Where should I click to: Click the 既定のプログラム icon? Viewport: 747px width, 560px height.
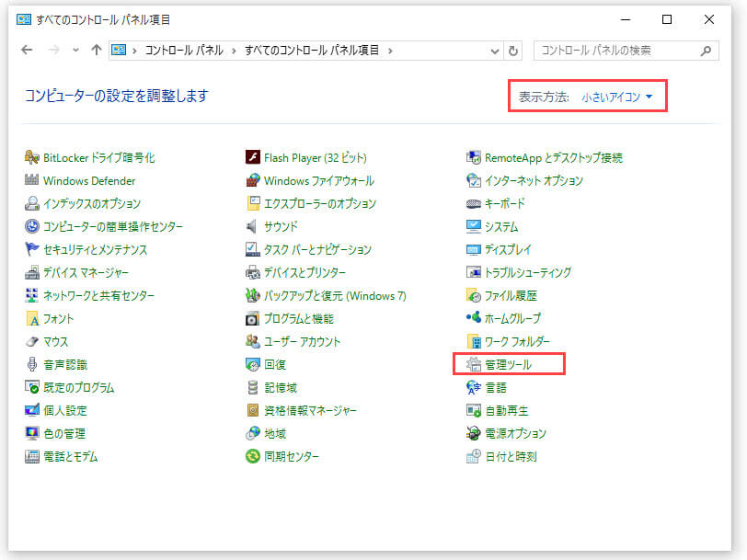pos(32,387)
